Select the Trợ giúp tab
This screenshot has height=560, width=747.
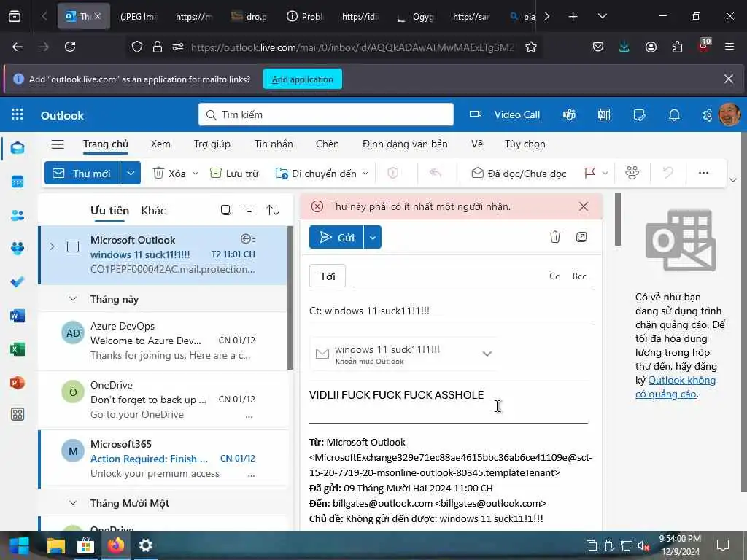coord(212,144)
